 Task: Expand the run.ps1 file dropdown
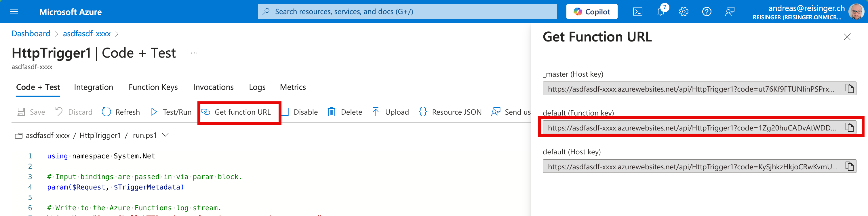pos(165,135)
